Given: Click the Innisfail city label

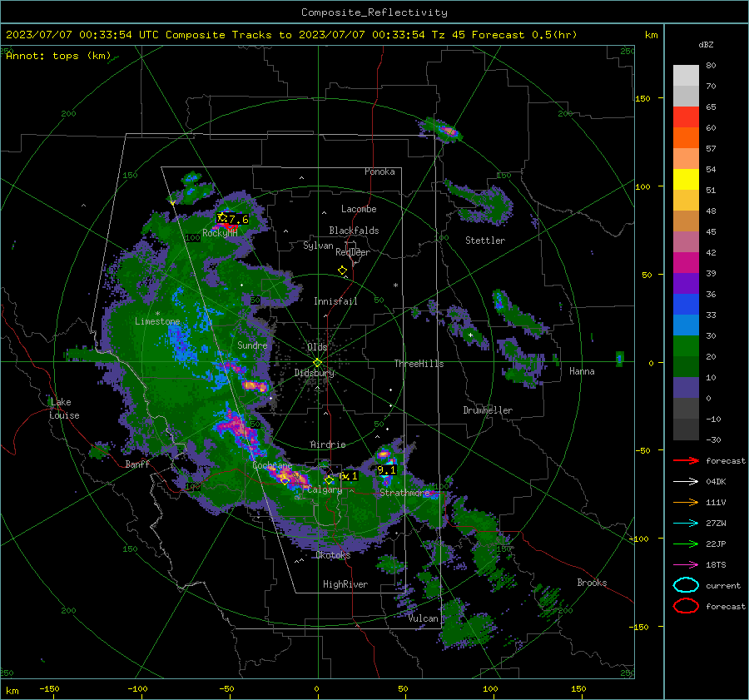Looking at the screenshot, I should 335,301.
